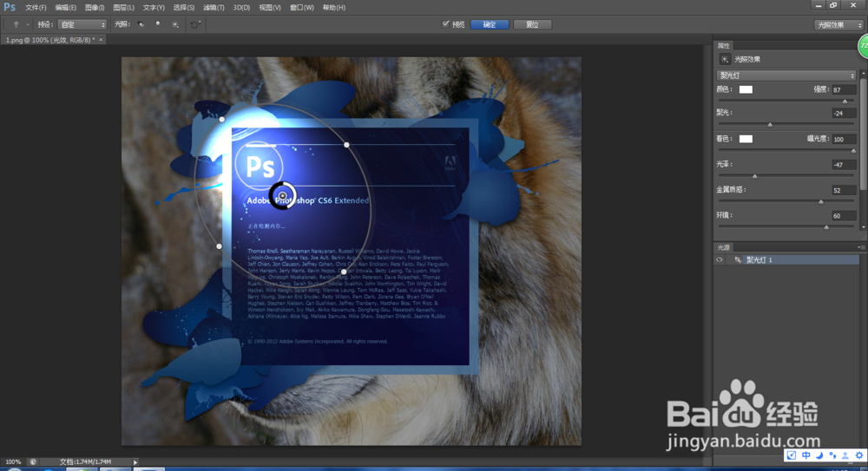
Task: Click the 光照效果 sun icon in properties
Action: [725, 59]
